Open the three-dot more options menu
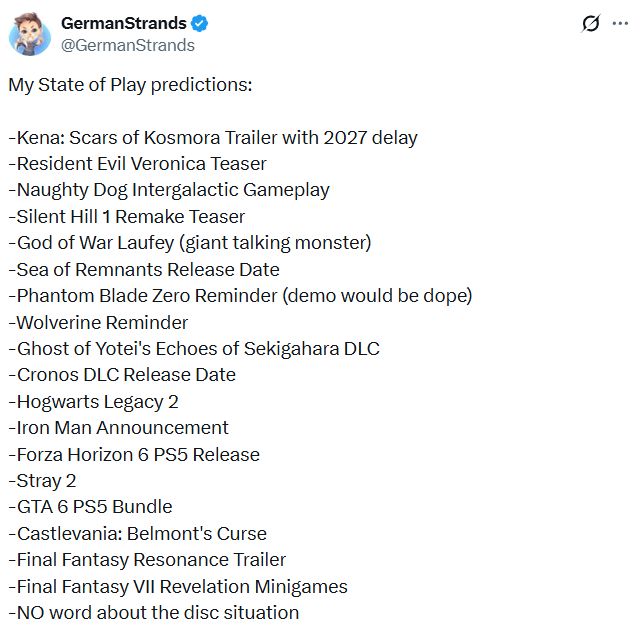The width and height of the screenshot is (643, 634). pyautogui.click(x=620, y=23)
